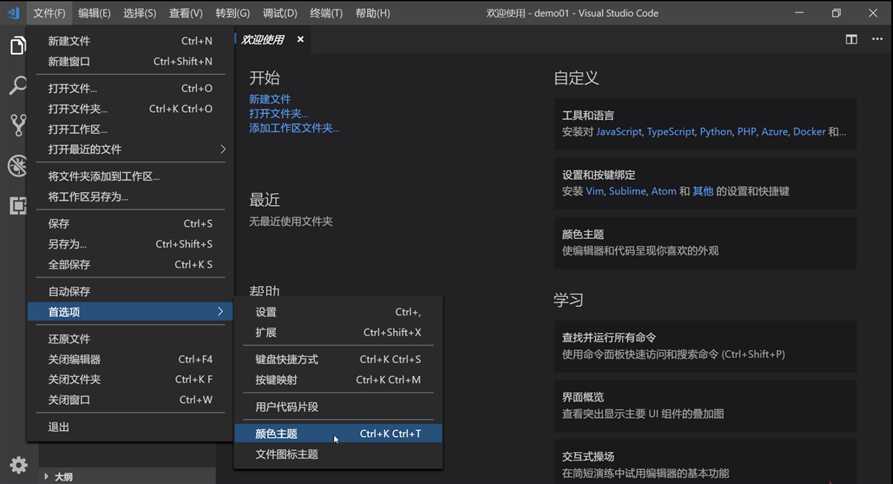Select 全部保存 menu item
Viewport: 893px width, 484px height.
click(130, 264)
